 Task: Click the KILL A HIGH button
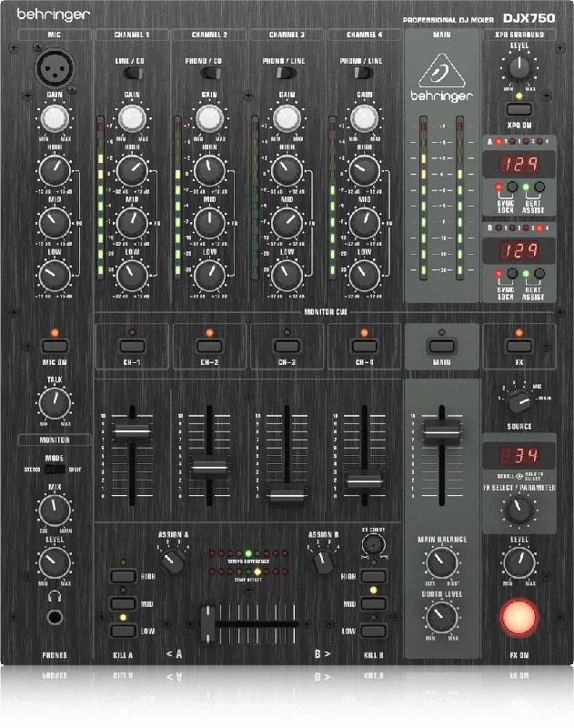[123, 576]
